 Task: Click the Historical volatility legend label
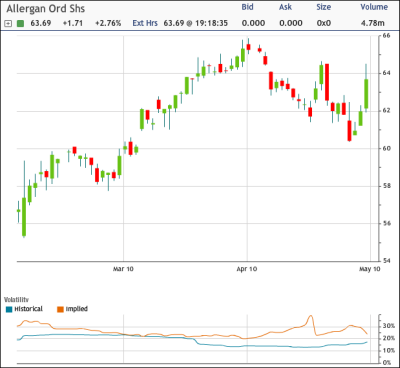[x=28, y=309]
